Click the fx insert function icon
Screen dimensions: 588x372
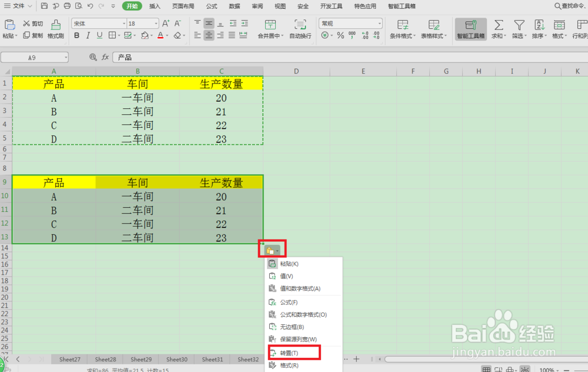(105, 57)
